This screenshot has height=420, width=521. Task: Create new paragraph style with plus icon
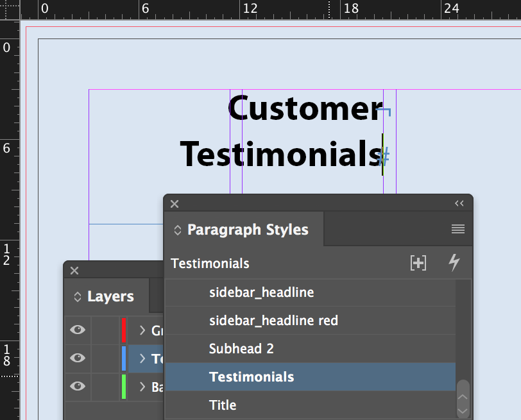(x=418, y=264)
